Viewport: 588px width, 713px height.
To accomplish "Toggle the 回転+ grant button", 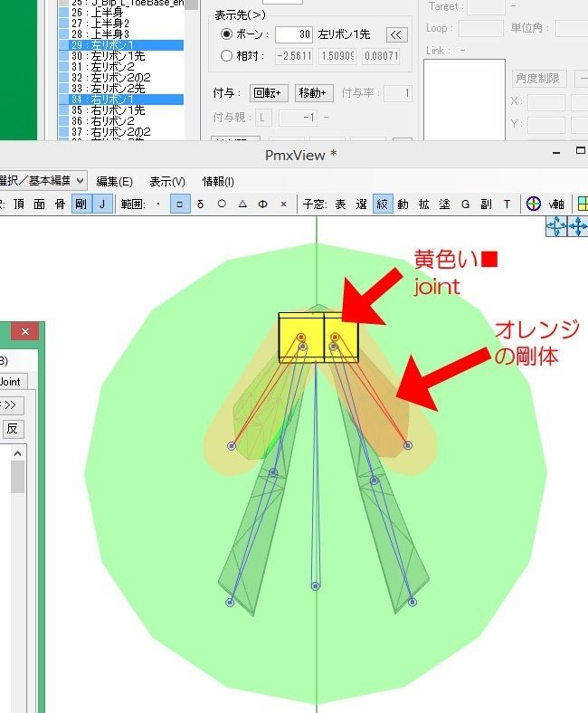I will click(269, 93).
